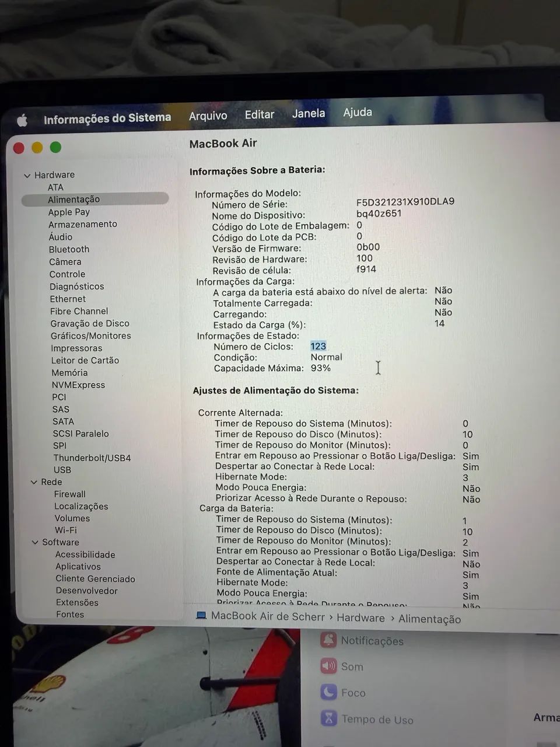Select Leitor de Cartão in the sidebar
Viewport: 560px width, 747px height.
(x=85, y=360)
